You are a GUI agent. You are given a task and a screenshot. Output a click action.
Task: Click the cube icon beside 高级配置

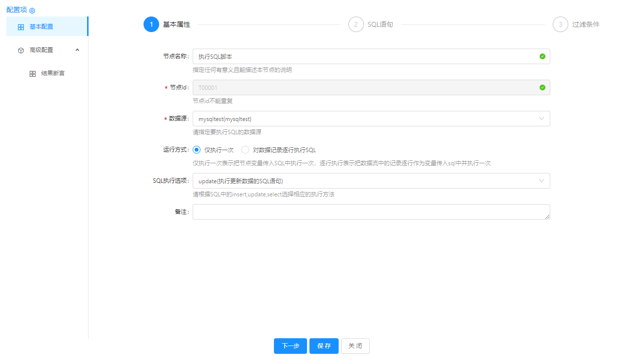(x=21, y=50)
